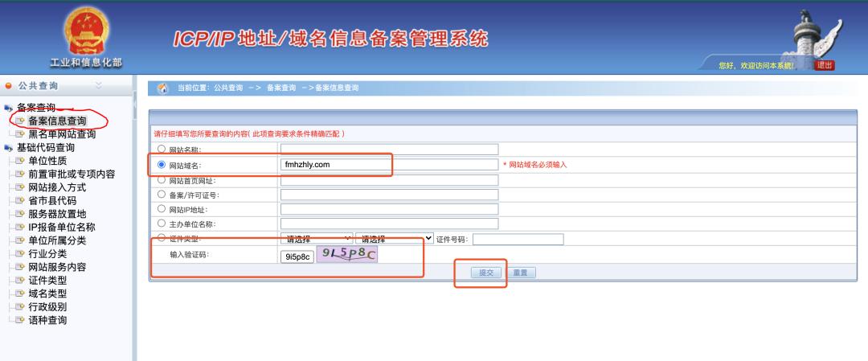Click the page icon next to 省市县代码
The image size is (868, 361).
point(20,200)
